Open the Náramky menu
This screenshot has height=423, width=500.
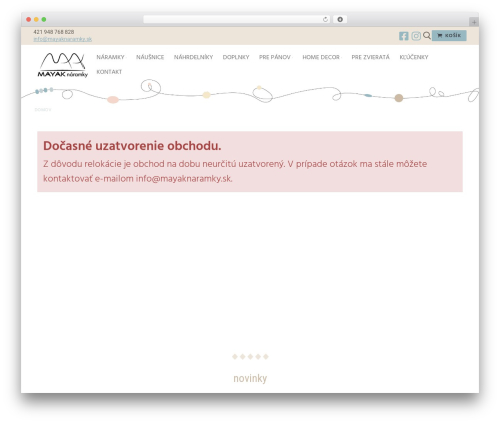(x=110, y=57)
